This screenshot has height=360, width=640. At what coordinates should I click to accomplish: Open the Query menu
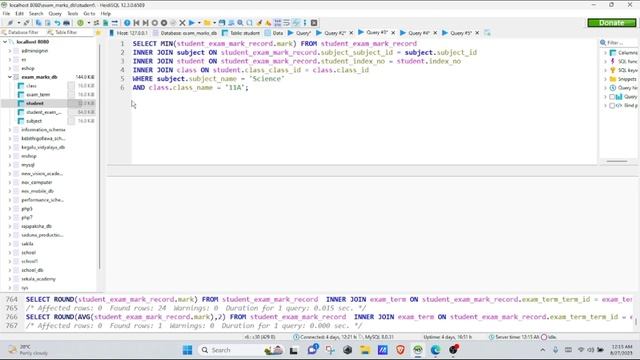(x=55, y=13)
